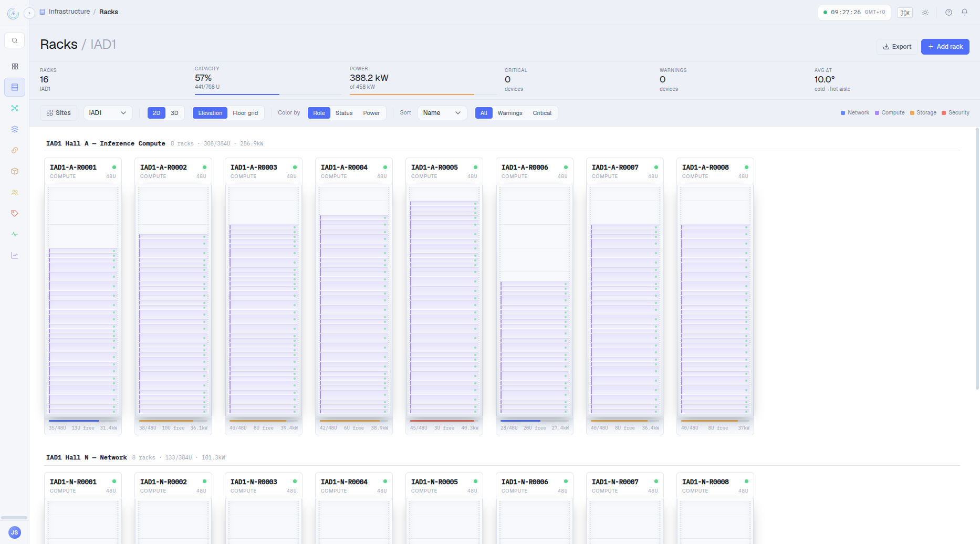The height and width of the screenshot is (544, 980).
Task: Click the Capacity 57% progress bar
Action: (268, 95)
